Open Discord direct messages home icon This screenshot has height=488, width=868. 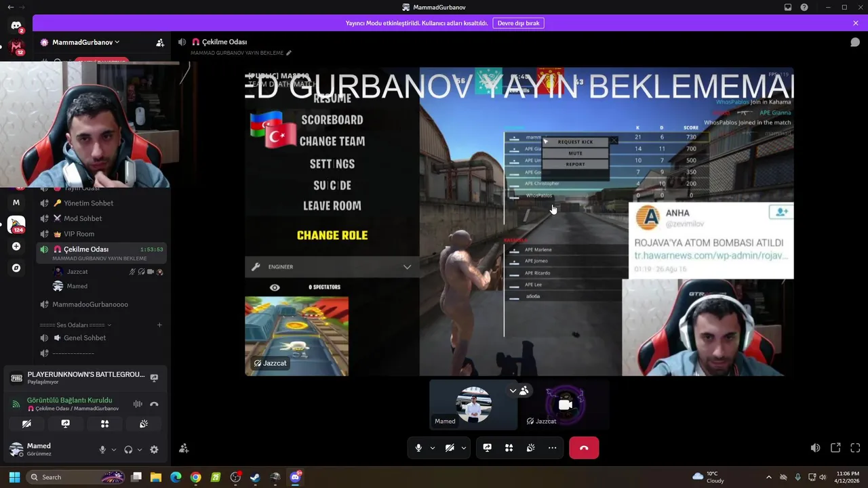pyautogui.click(x=16, y=26)
